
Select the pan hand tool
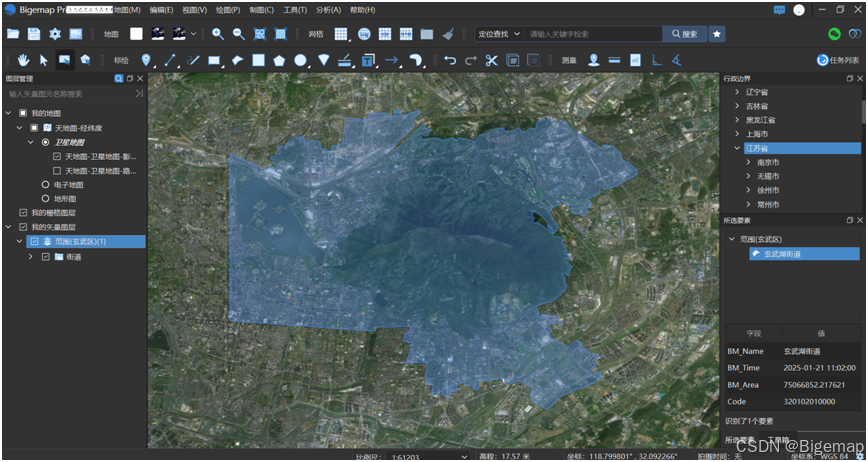pos(23,60)
